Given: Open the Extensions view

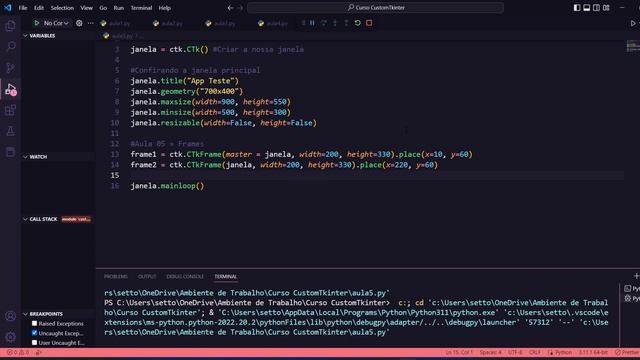Looking at the screenshot, I should (11, 110).
